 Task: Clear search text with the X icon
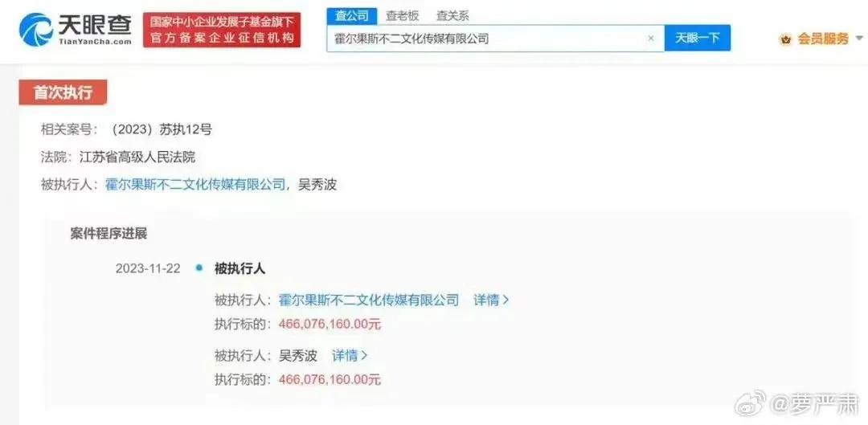pyautogui.click(x=651, y=39)
